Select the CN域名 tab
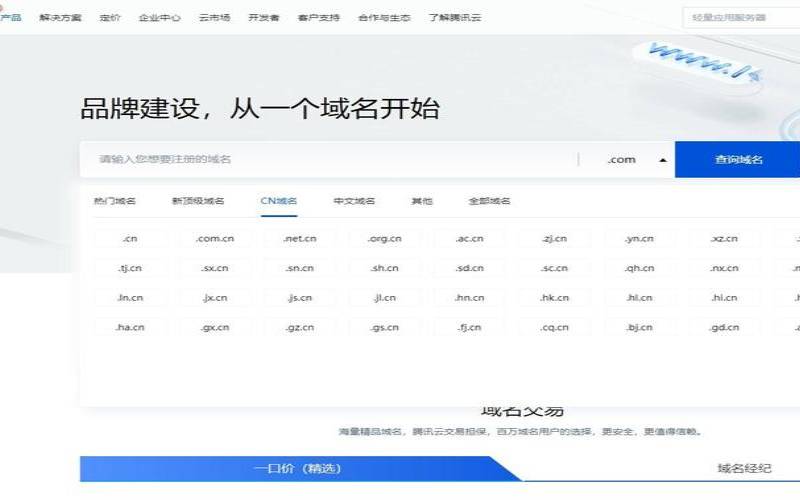The height and width of the screenshot is (500, 800). (279, 201)
